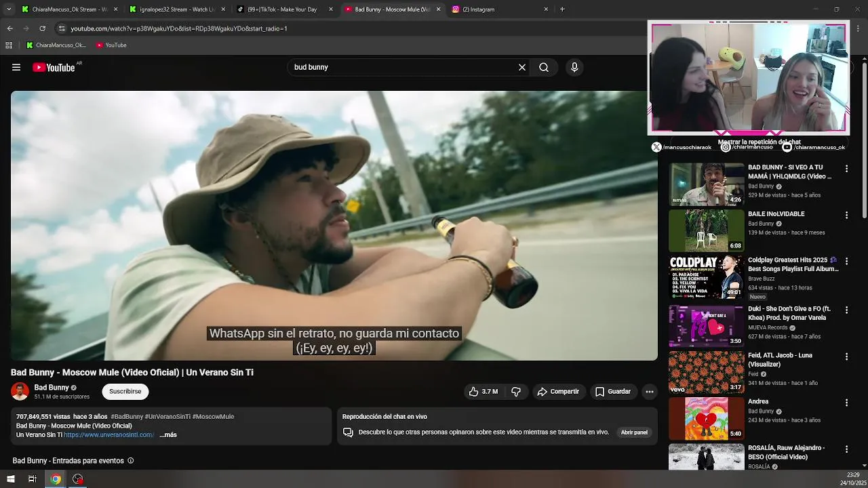Subscribe using the Suscribirse button
Screen dimensions: 868x488
pos(125,391)
